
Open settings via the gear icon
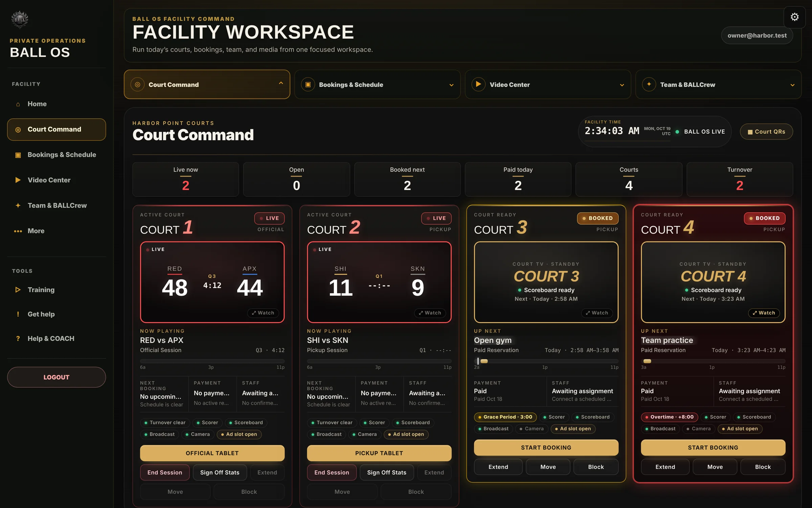tap(794, 17)
